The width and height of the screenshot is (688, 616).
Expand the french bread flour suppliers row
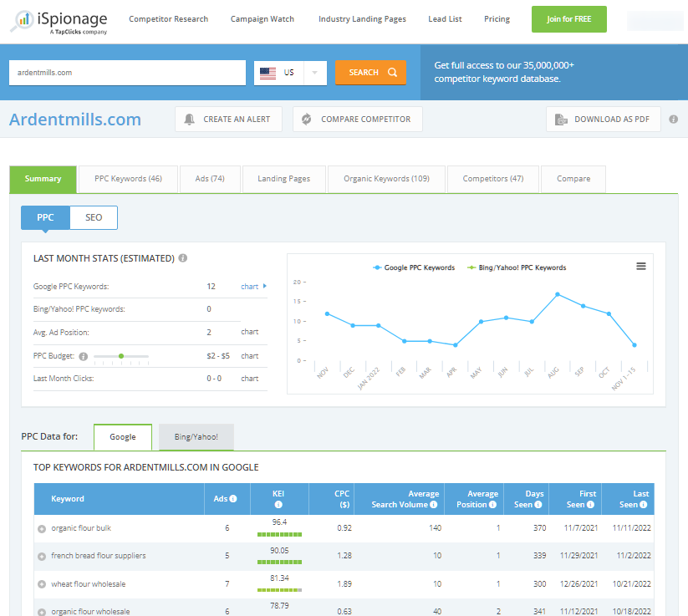(x=42, y=557)
